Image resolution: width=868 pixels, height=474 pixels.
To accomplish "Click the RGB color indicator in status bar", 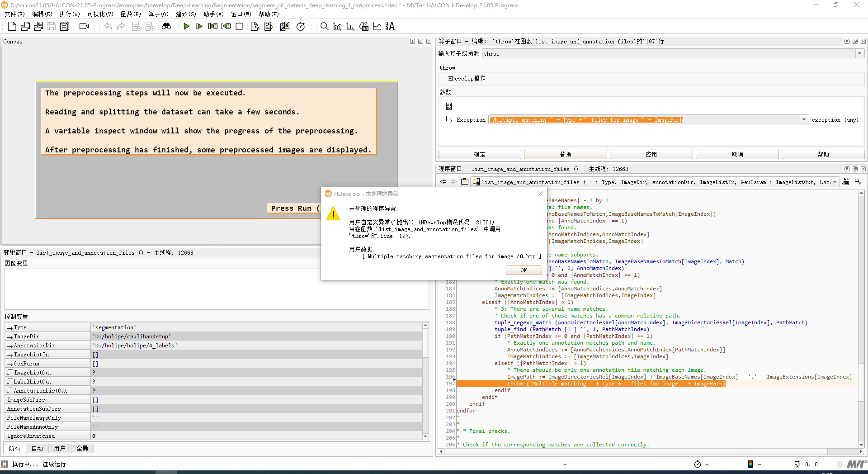I will [x=750, y=464].
